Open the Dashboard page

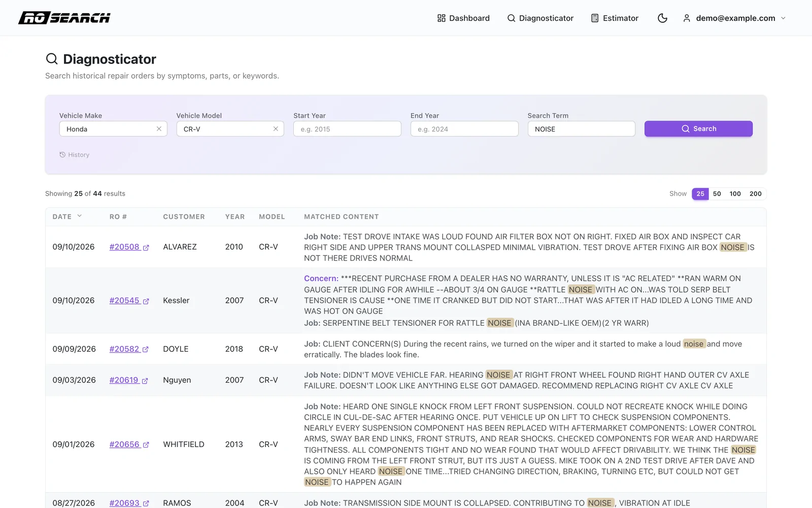(463, 18)
